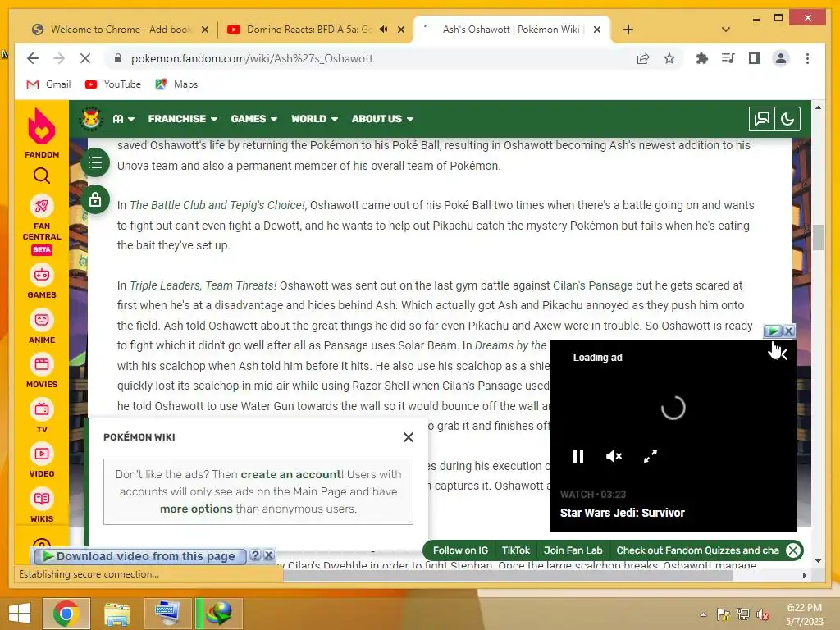This screenshot has width=840, height=630.
Task: Click Follow on IG link
Action: point(460,550)
